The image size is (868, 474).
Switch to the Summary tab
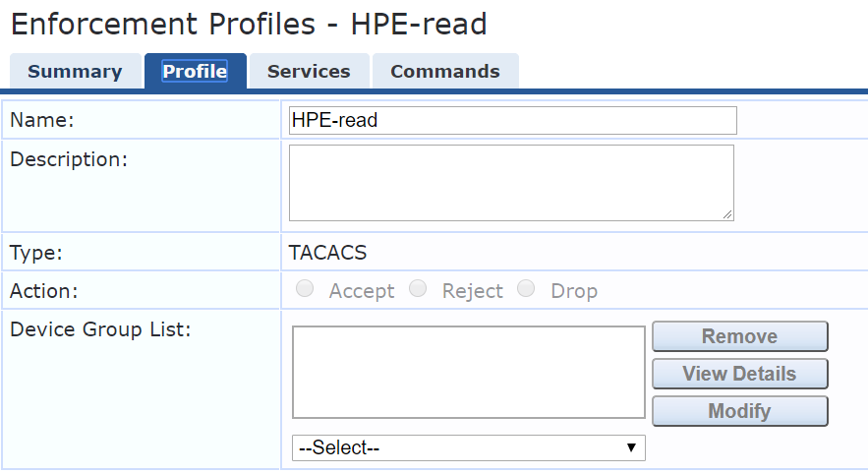(x=76, y=71)
